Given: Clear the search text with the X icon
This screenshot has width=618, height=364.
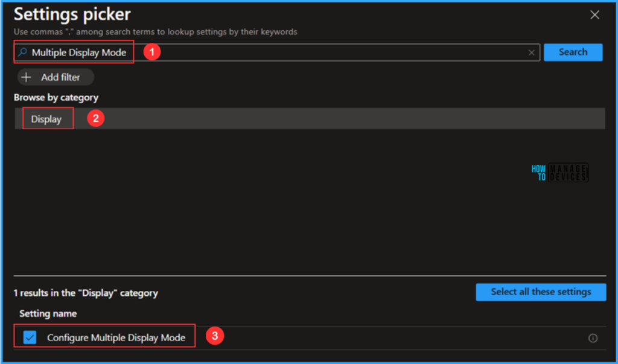Looking at the screenshot, I should [x=531, y=53].
